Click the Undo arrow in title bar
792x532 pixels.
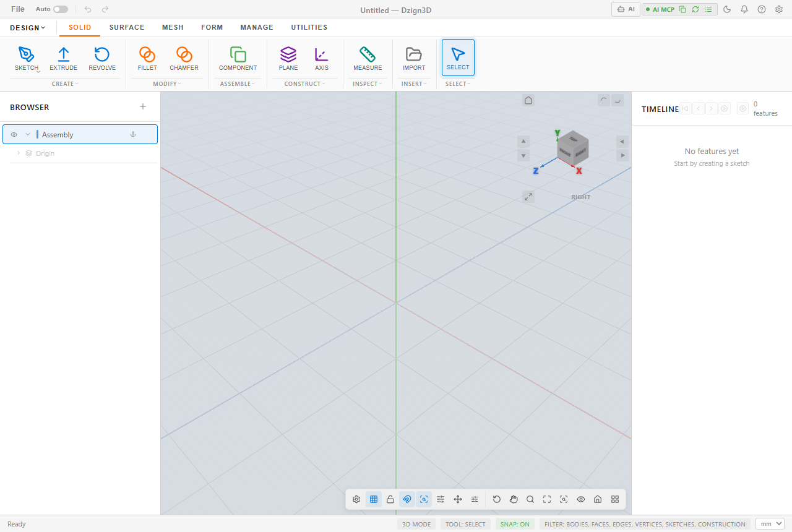(x=88, y=9)
